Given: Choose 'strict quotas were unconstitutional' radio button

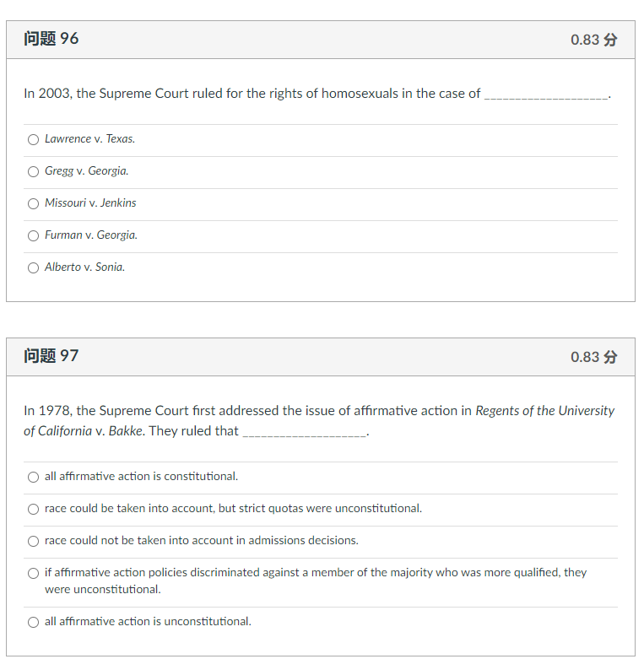Looking at the screenshot, I should pos(33,509).
